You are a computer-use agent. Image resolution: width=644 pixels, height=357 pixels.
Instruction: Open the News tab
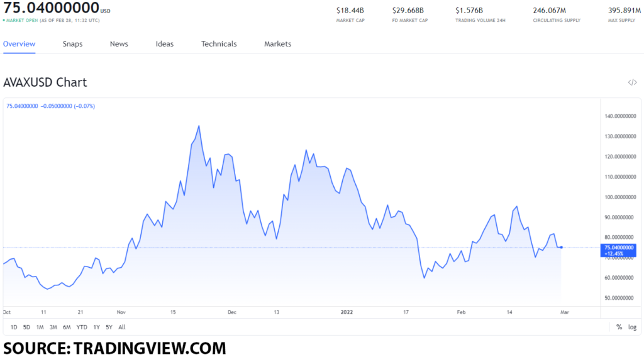[x=119, y=44]
